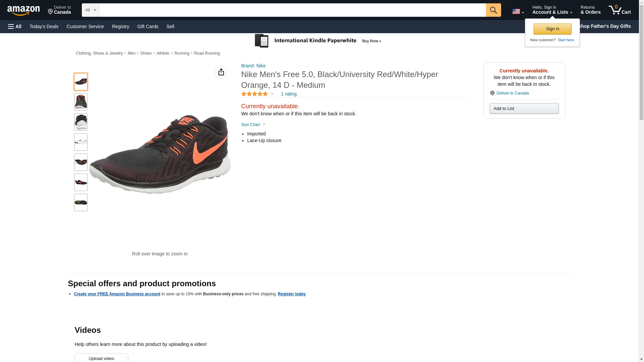The width and height of the screenshot is (644, 362).
Task: Select the last shoe thumbnail image
Action: [x=81, y=202]
